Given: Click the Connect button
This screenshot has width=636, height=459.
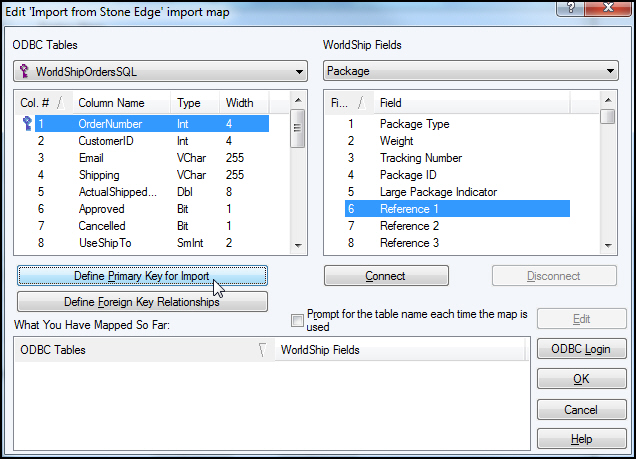Looking at the screenshot, I should [386, 276].
